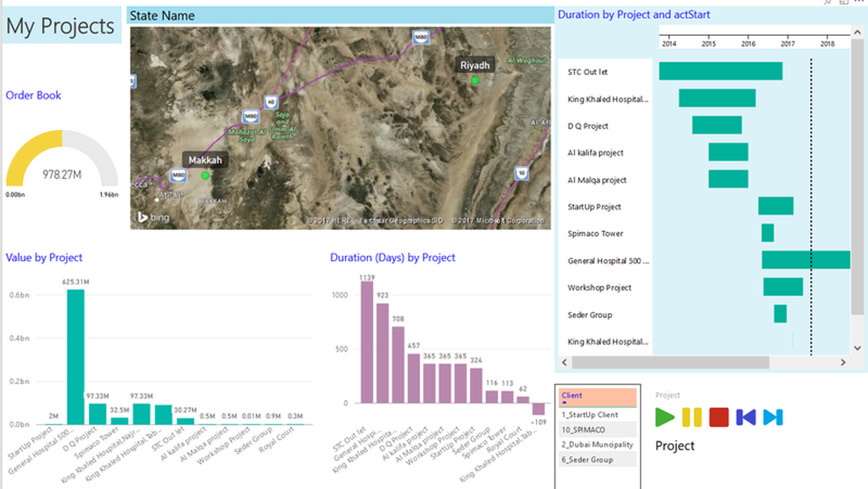Click the Makkah green map marker
This screenshot has width=868, height=489.
pos(206,175)
